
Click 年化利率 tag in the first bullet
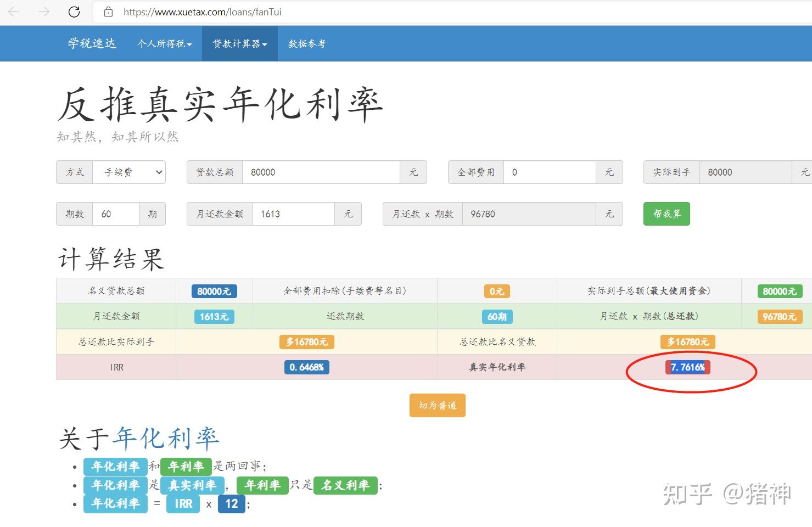(x=115, y=467)
